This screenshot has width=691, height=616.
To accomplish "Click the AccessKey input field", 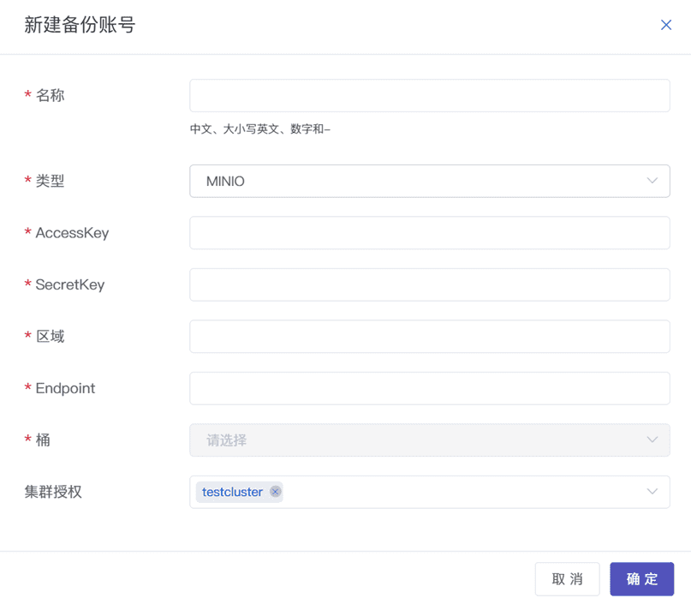I will click(x=430, y=233).
